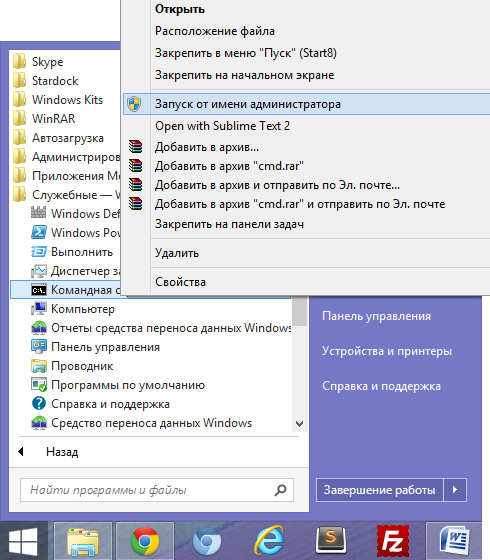Click the Средство переноса данных Windows icon
The height and width of the screenshot is (560, 490).
(x=39, y=423)
